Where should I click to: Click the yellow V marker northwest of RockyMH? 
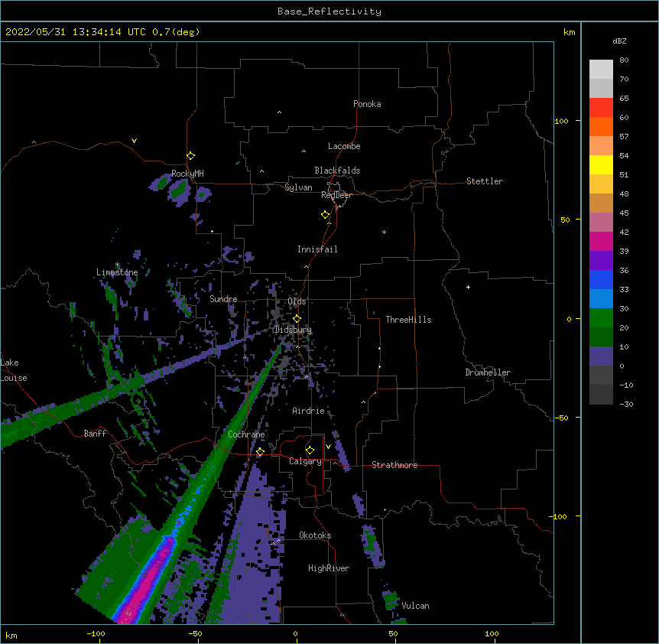pos(134,141)
